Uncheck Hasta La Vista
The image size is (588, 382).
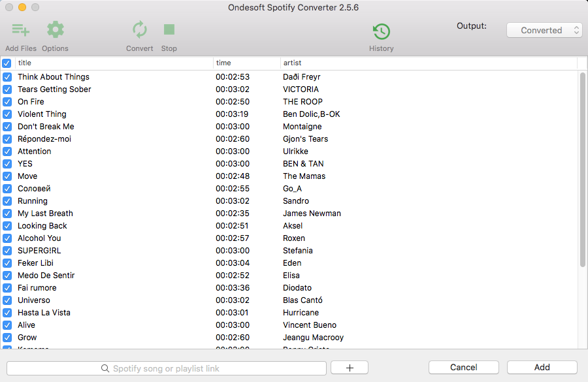tap(7, 313)
